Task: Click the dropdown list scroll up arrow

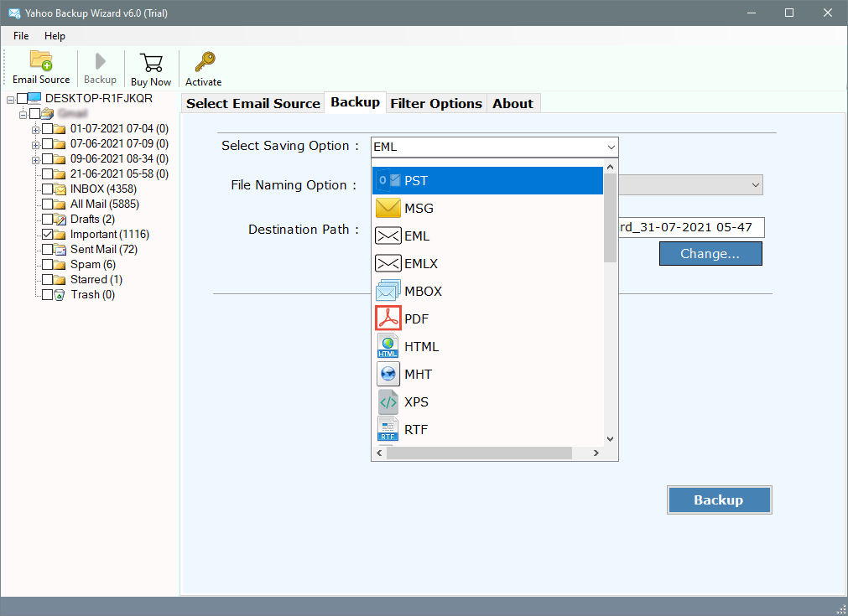Action: click(x=610, y=167)
